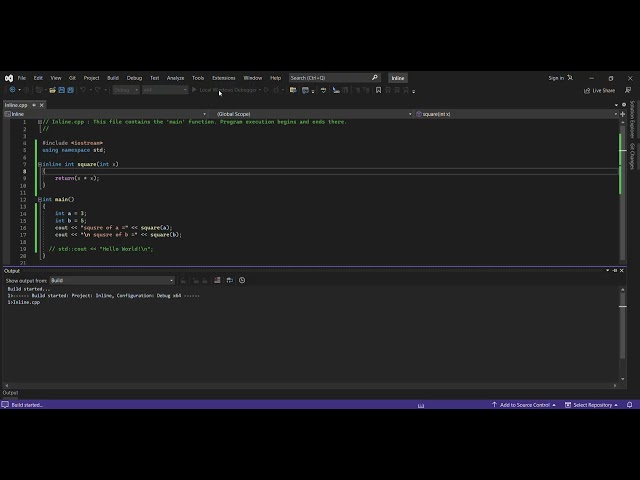The height and width of the screenshot is (480, 640).
Task: Open the Git Changes side tab
Action: pyautogui.click(x=632, y=156)
